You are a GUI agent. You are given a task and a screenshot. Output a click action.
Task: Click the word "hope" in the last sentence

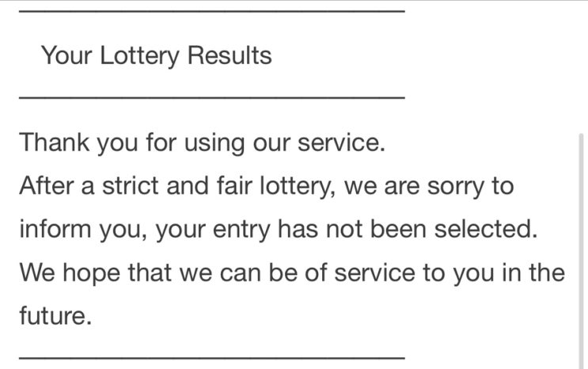point(92,274)
